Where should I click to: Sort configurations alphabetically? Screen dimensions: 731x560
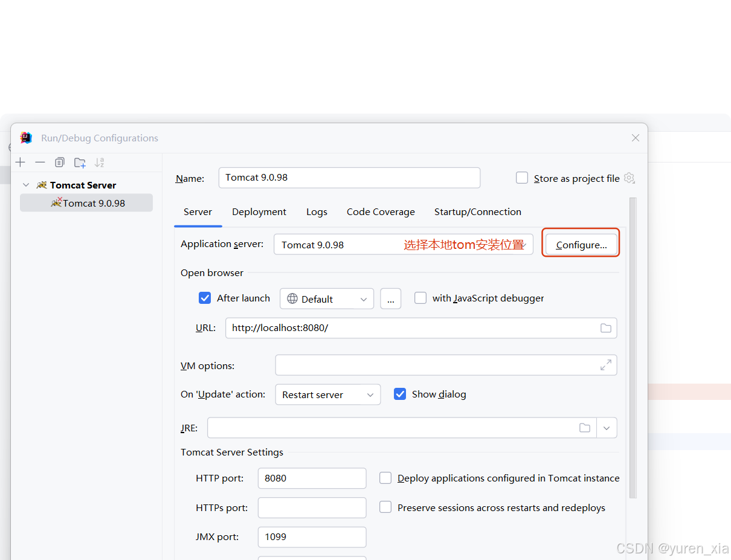100,163
